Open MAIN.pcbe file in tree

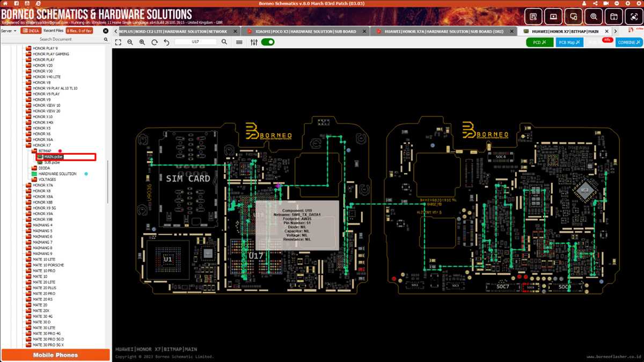tap(53, 157)
